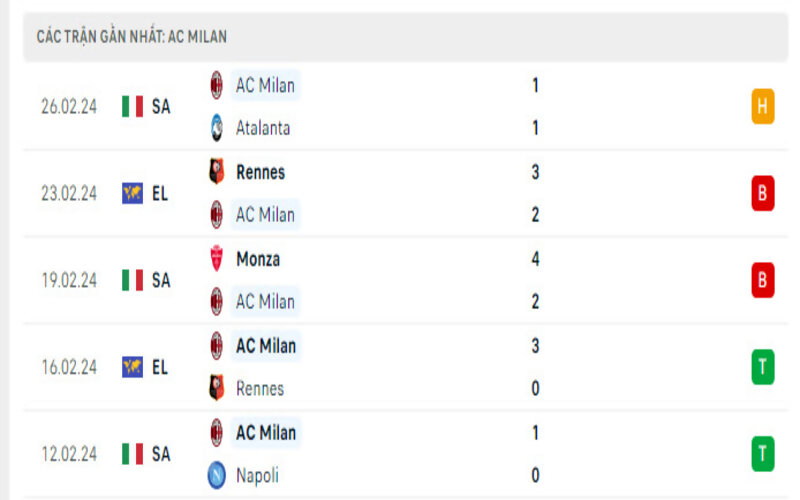Click the 'Các trận gần nhất: AC Milan' header

132,37
